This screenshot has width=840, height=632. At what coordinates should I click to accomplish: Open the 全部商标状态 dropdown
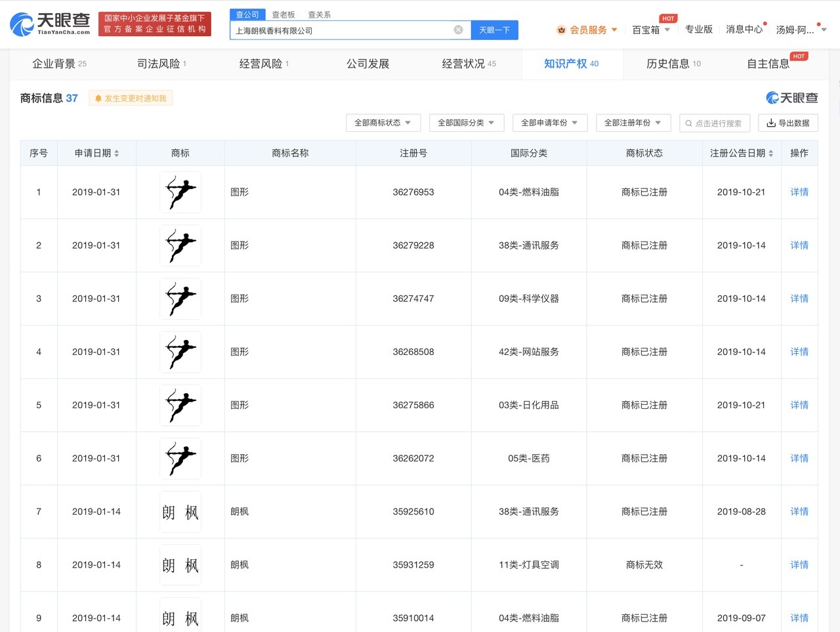(383, 123)
